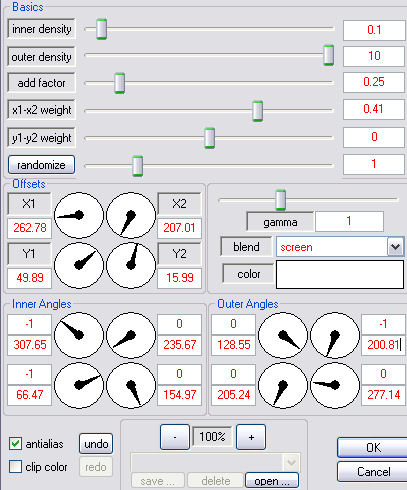
Task: Zoom out with the minus button
Action: coord(175,437)
